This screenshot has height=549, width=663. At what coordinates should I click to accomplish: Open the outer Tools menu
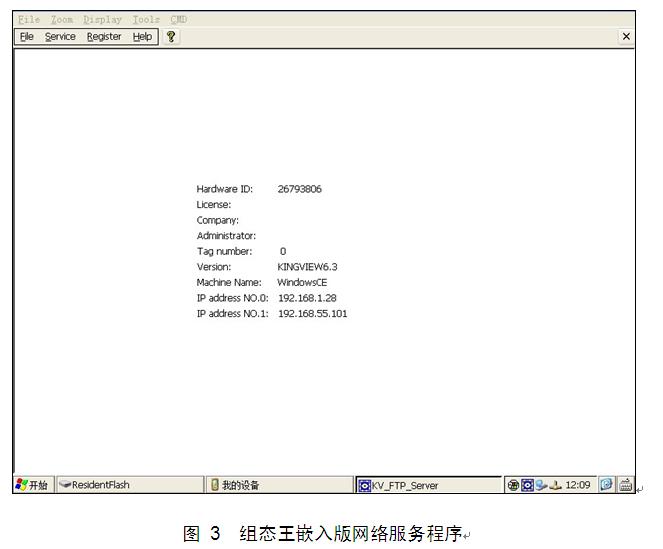(146, 19)
